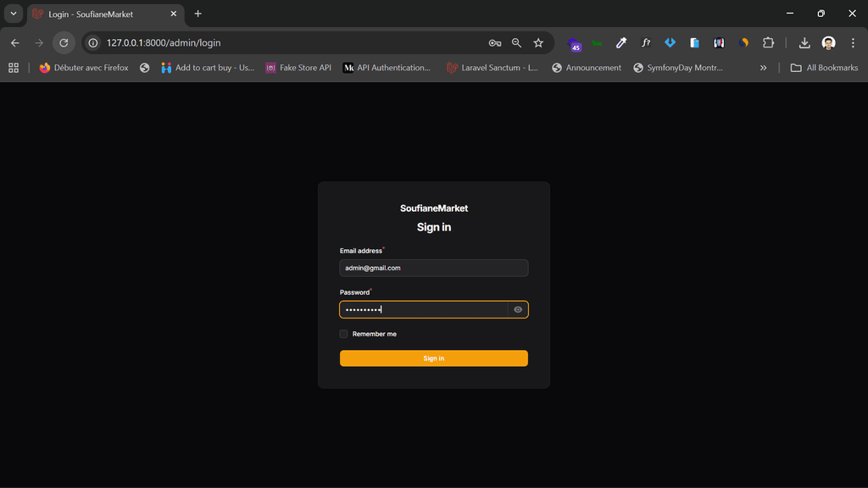Open All Bookmarks folder
The width and height of the screenshot is (868, 488).
click(x=824, y=68)
